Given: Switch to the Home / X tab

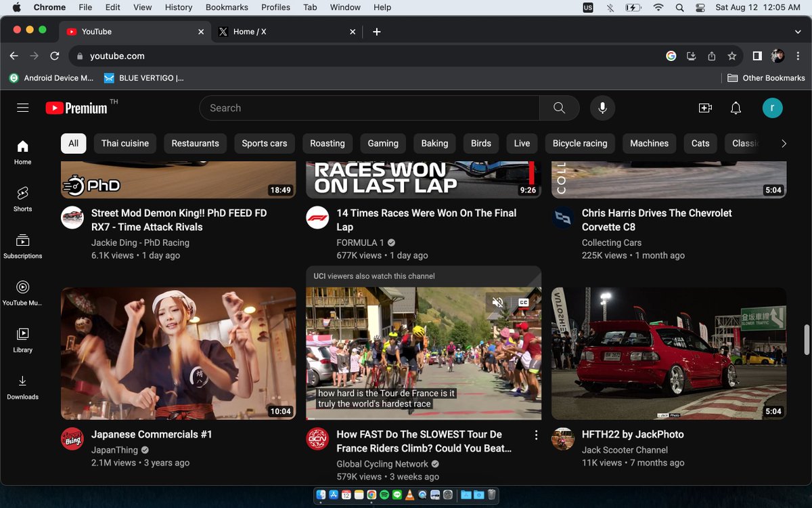Looking at the screenshot, I should (x=287, y=32).
